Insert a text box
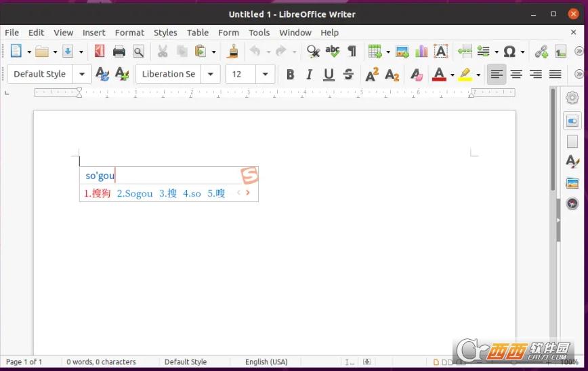The width and height of the screenshot is (588, 371). tap(441, 52)
